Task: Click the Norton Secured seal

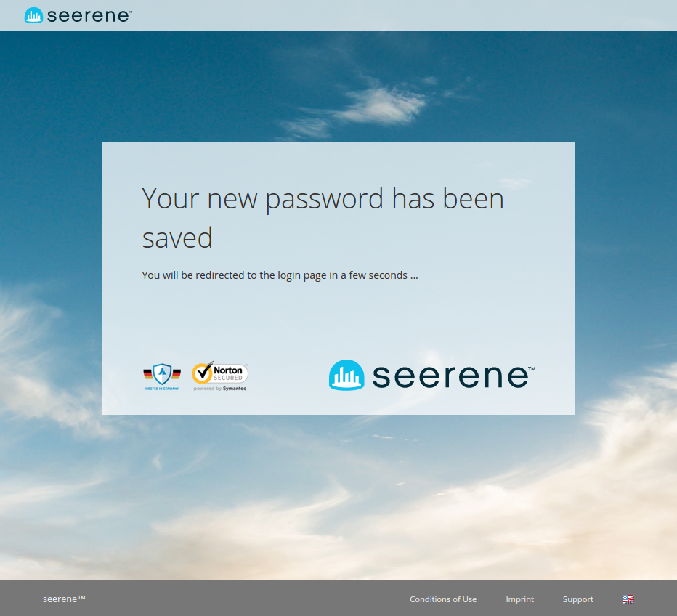Action: pos(220,376)
